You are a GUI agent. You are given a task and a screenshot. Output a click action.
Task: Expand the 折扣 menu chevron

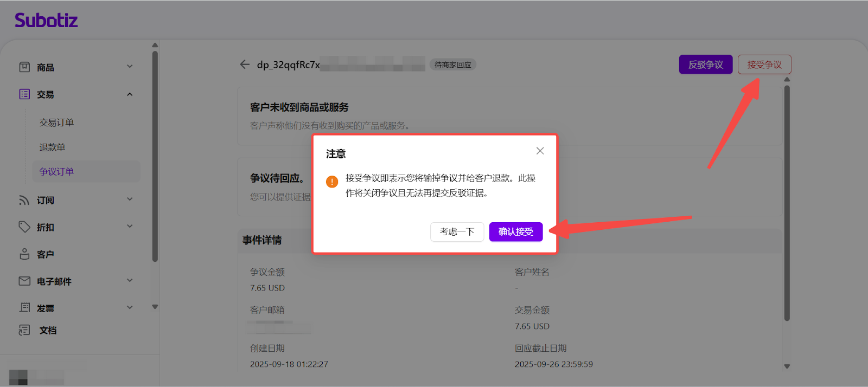click(130, 227)
